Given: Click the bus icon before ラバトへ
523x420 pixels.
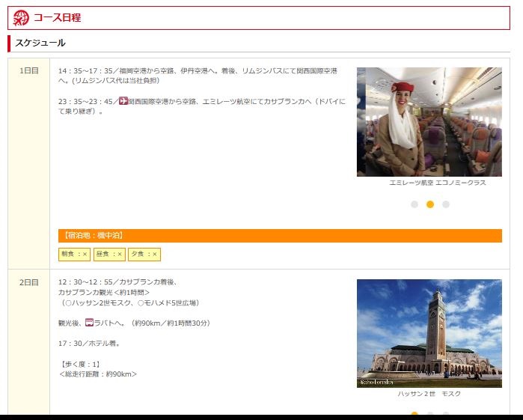Looking at the screenshot, I should pos(89,323).
